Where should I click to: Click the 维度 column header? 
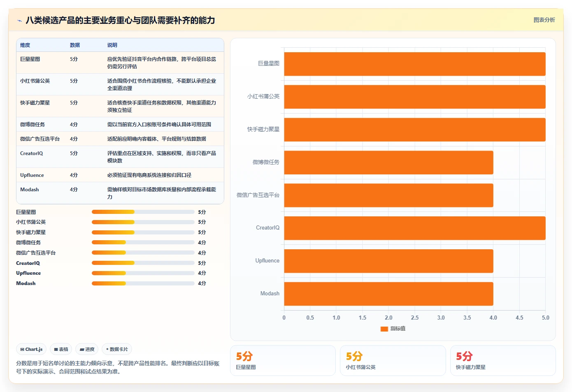(x=25, y=45)
